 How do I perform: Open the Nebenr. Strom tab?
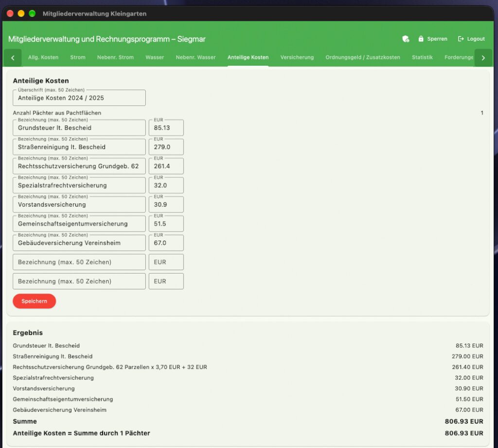(x=115, y=57)
